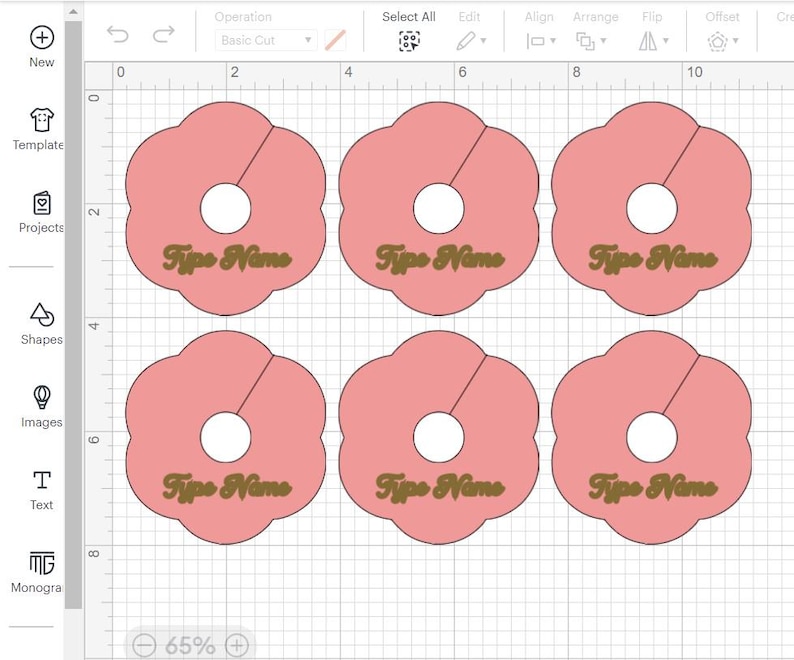Zoom out with the minus button
The width and height of the screenshot is (794, 660).
144,645
